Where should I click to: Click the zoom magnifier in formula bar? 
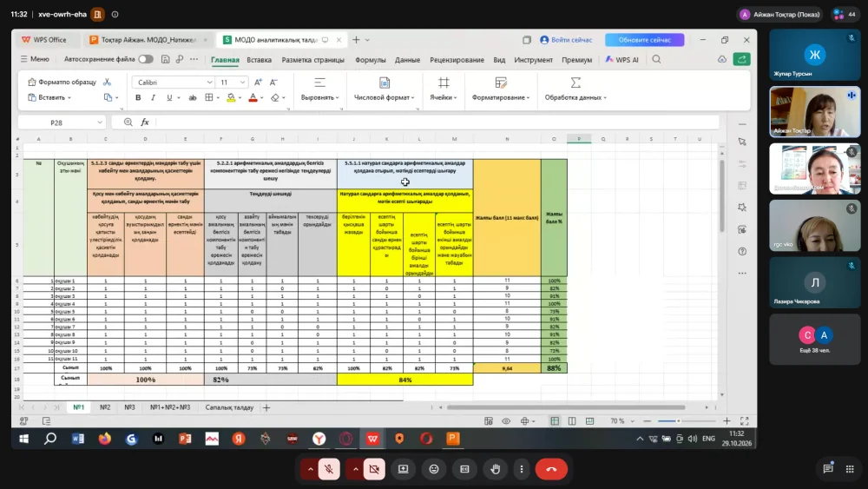pos(128,122)
